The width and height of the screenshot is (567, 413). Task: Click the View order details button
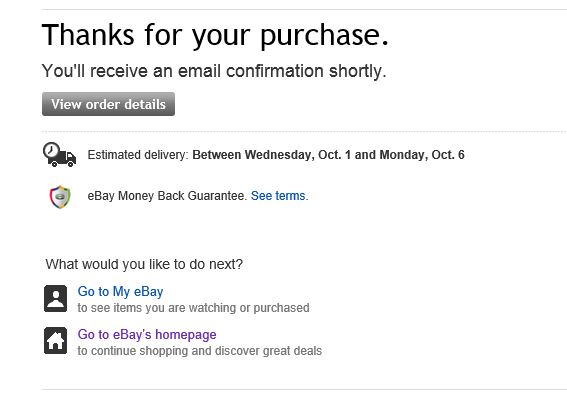(x=108, y=104)
